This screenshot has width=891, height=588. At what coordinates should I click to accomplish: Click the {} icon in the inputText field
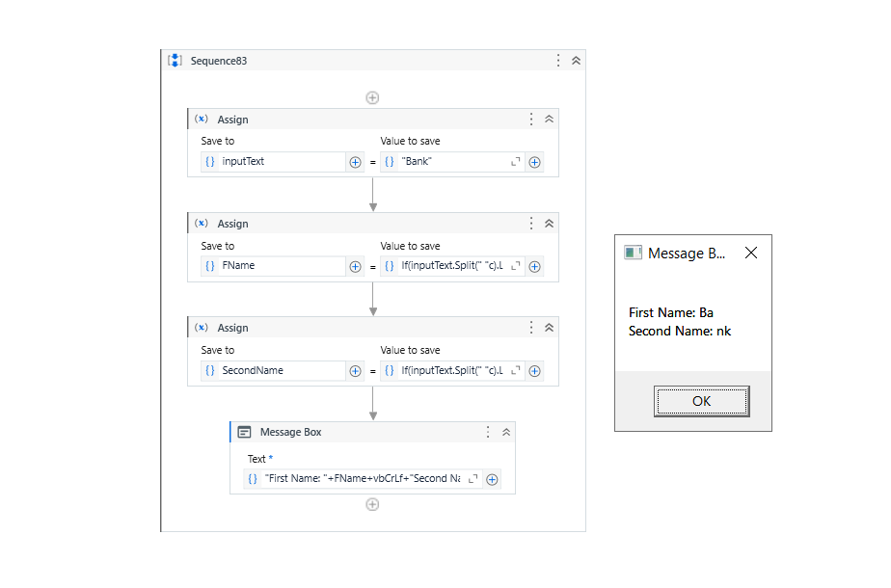tap(210, 161)
